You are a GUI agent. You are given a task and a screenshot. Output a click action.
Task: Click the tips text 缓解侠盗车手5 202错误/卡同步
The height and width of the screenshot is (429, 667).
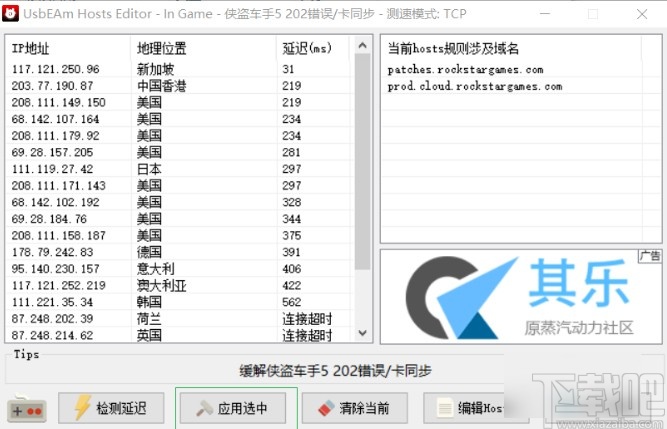335,371
